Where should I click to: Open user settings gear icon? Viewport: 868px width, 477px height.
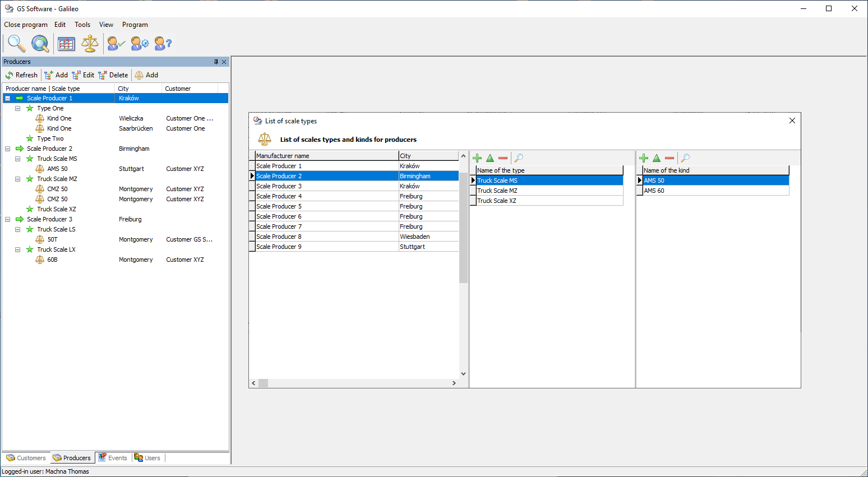click(140, 43)
